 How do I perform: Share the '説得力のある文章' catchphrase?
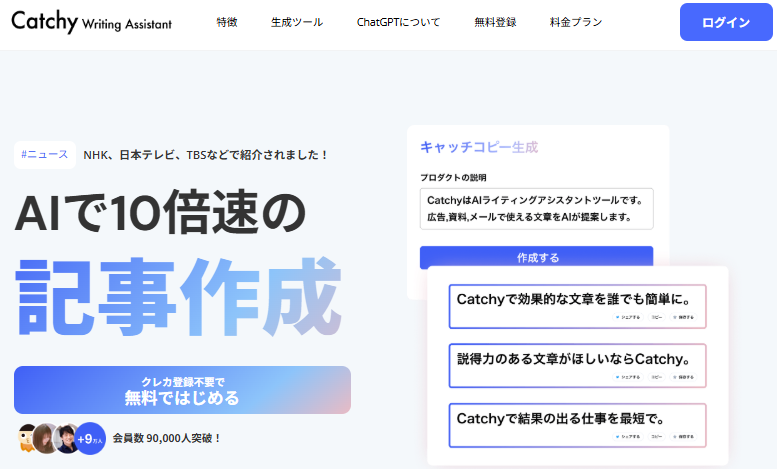tap(628, 377)
